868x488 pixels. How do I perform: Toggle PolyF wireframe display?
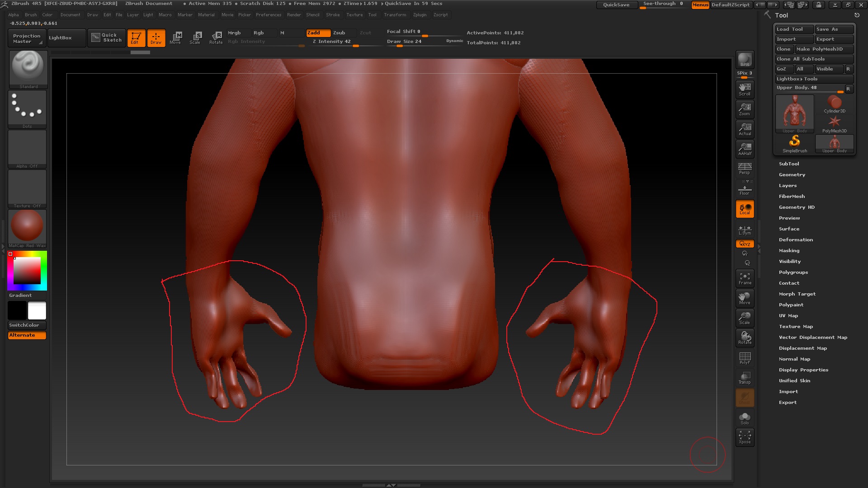click(x=745, y=358)
